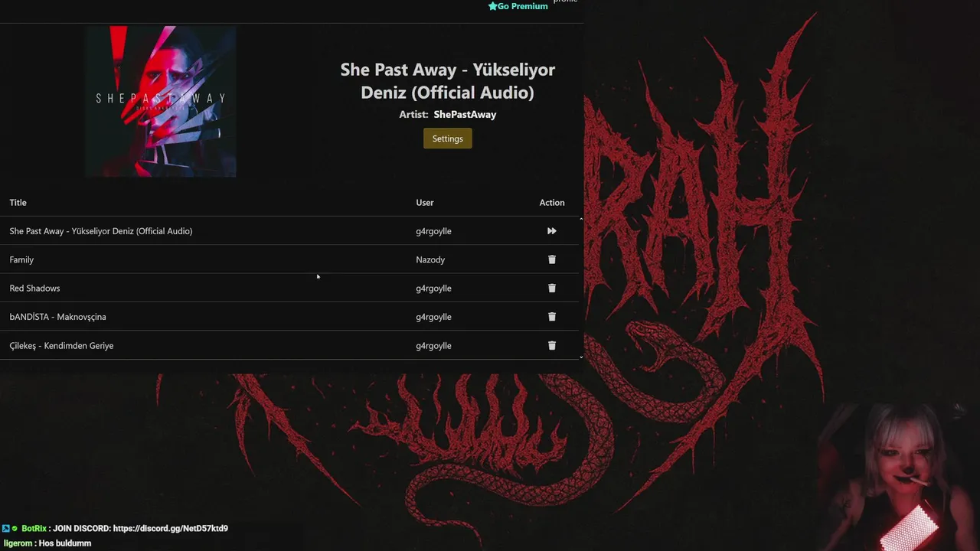The image size is (980, 551).
Task: Click the User column header
Action: coord(425,203)
